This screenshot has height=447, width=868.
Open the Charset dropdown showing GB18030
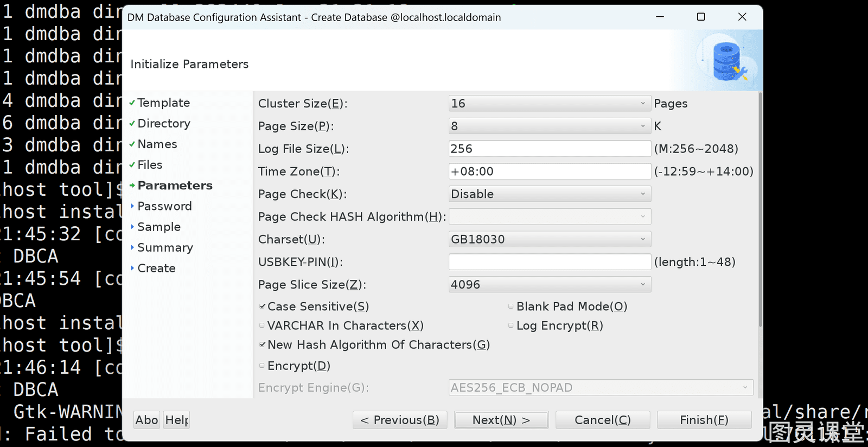[550, 239]
